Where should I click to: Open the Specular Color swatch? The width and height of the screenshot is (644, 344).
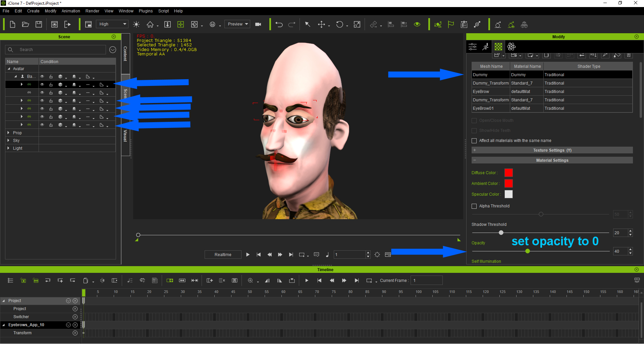coord(508,194)
